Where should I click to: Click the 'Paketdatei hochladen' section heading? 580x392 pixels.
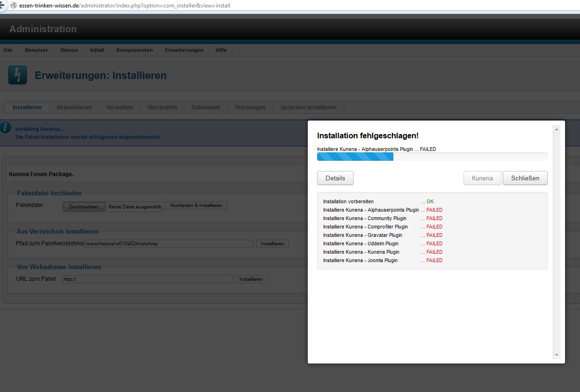tap(49, 193)
